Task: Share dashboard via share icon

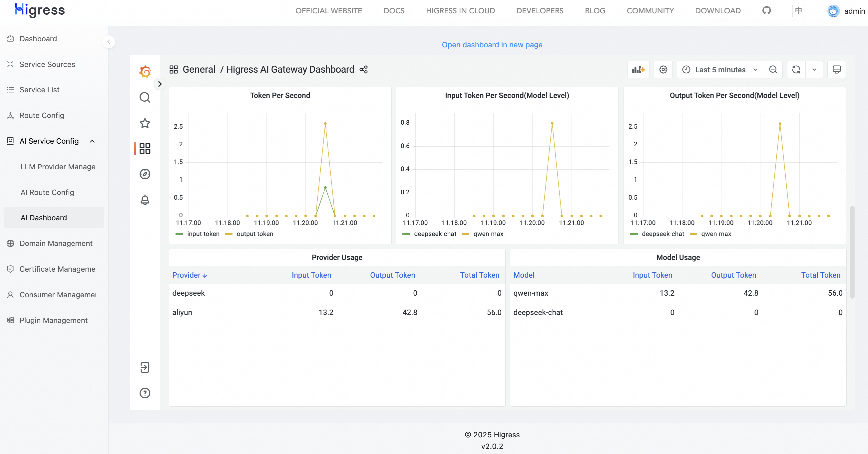Action: point(364,69)
